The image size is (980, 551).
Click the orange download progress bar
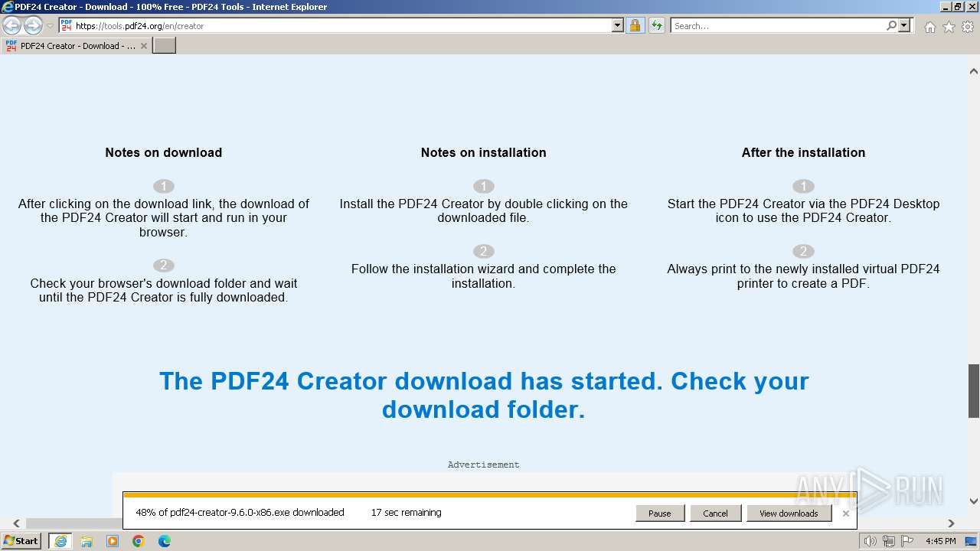tap(489, 495)
